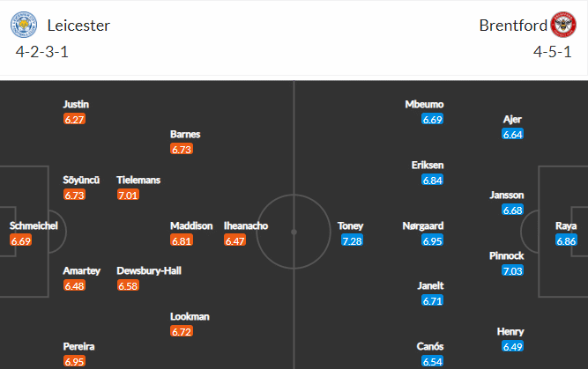Select Pinnock's 7.03 rating badge
This screenshot has width=588, height=369.
coord(512,270)
